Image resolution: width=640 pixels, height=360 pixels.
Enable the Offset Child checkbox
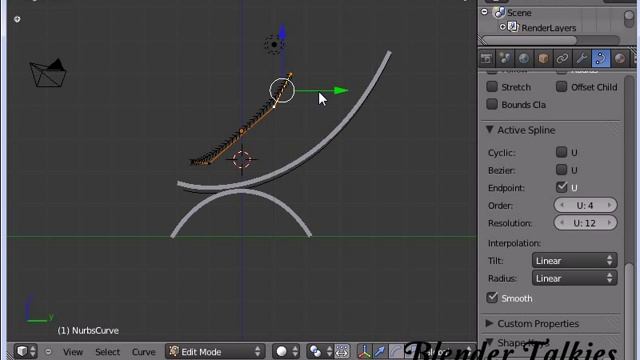(x=562, y=87)
